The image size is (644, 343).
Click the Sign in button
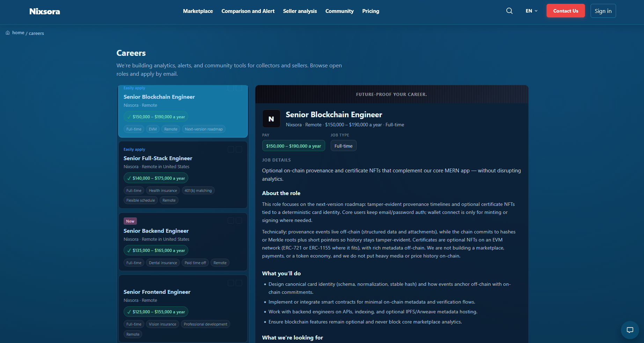(x=603, y=11)
